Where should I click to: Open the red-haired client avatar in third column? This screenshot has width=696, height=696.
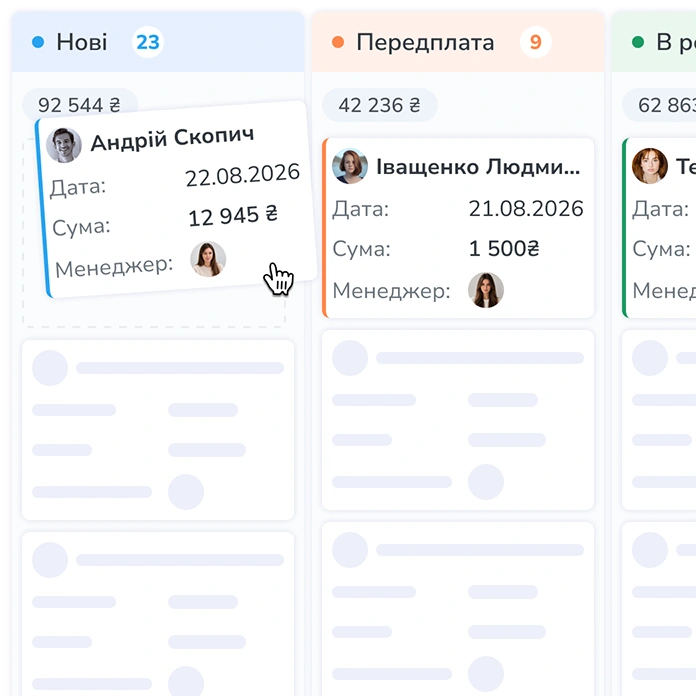point(650,166)
